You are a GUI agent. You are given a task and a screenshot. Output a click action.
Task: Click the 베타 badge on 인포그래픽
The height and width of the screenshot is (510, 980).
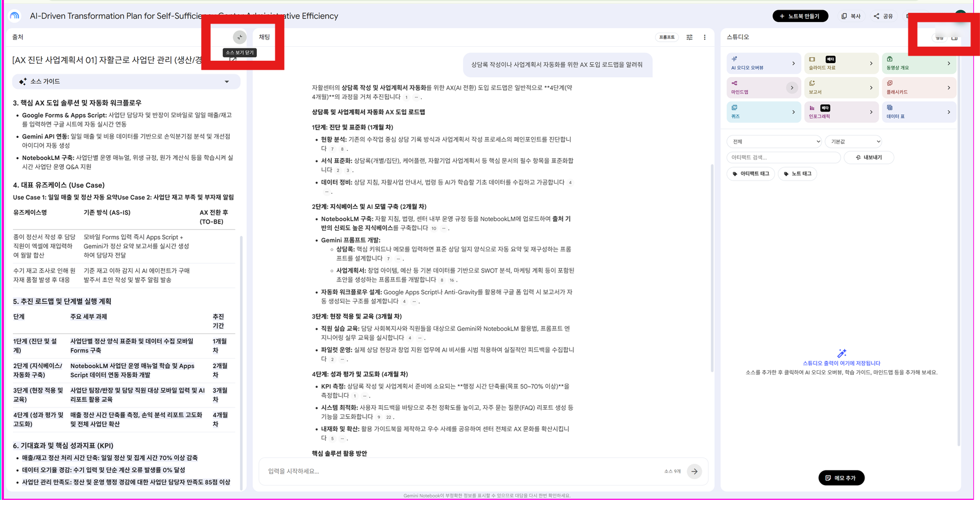pos(825,108)
